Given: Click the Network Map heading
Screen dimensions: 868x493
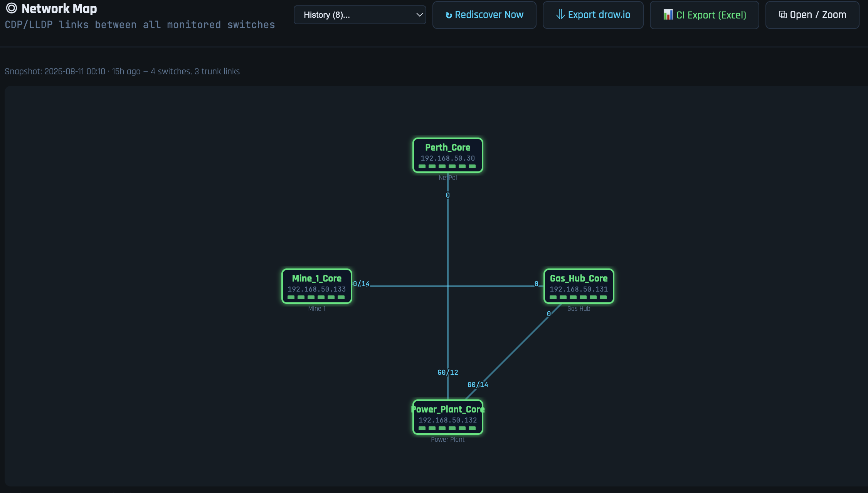Looking at the screenshot, I should click(x=59, y=8).
